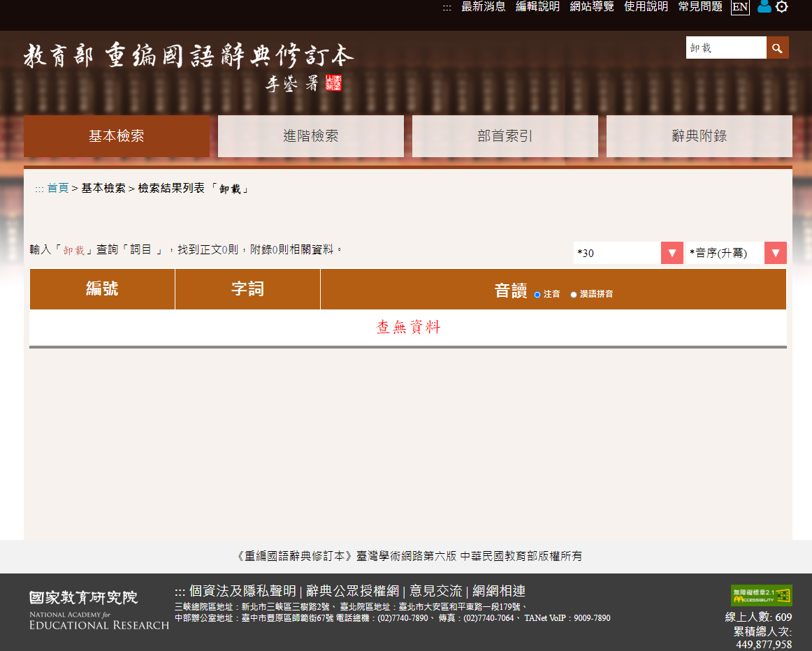Click the 編號 column header

(x=102, y=288)
